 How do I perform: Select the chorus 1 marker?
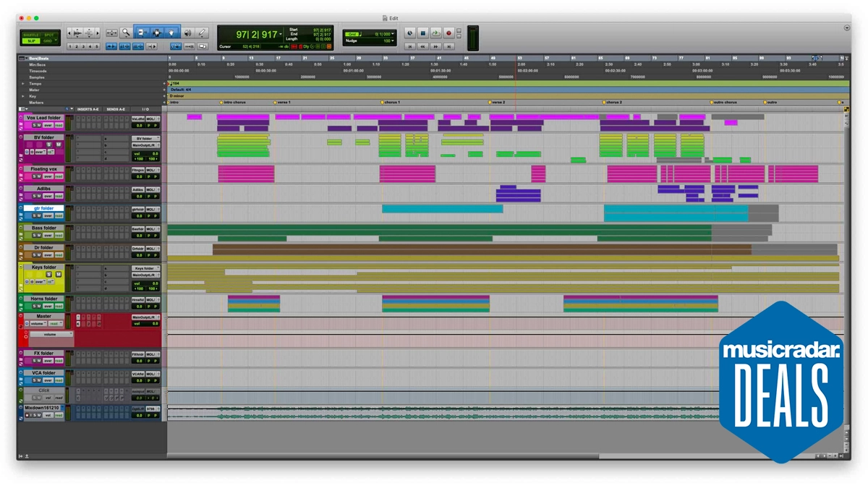coord(391,103)
